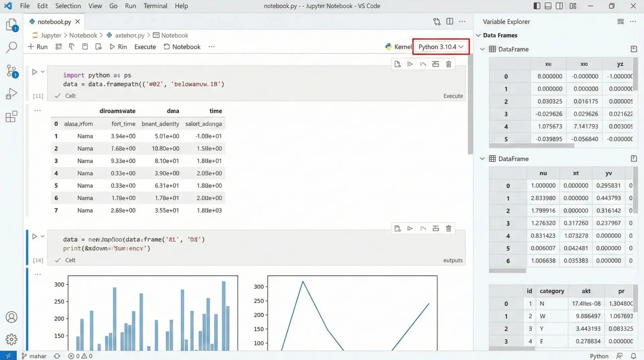Image resolution: width=644 pixels, height=360 pixels.
Task: Click the Execute toolbar button
Action: [145, 47]
